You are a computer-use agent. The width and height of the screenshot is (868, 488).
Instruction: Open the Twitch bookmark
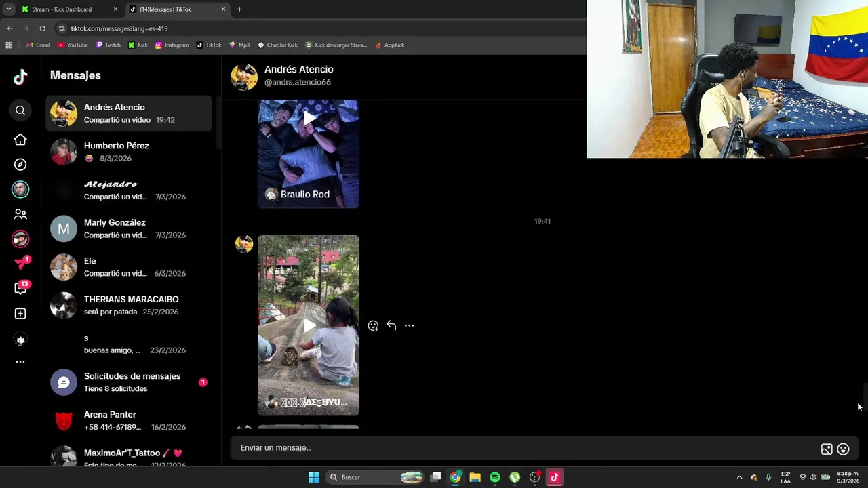tap(108, 45)
